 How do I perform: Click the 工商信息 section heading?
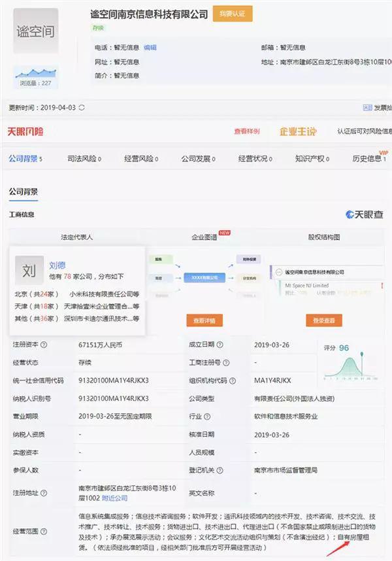coord(22,214)
